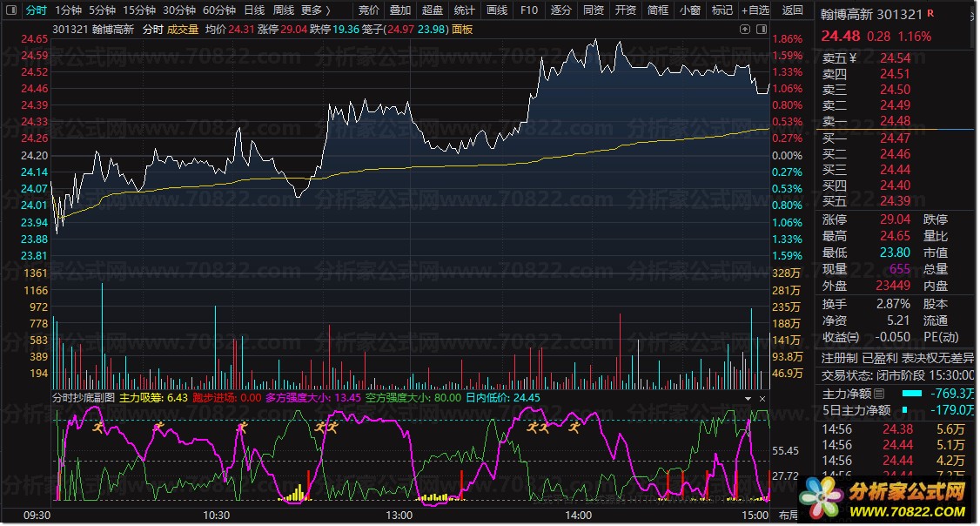Switch to the 日线 daily chart tab
Image resolution: width=980 pixels, height=526 pixels.
254,10
